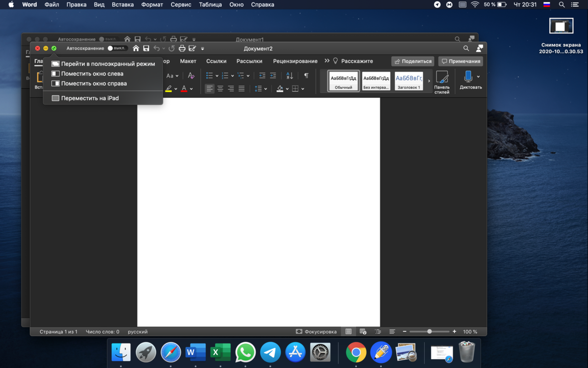This screenshot has height=368, width=588.
Task: Choose Поместить окно слева
Action: pyautogui.click(x=103, y=74)
